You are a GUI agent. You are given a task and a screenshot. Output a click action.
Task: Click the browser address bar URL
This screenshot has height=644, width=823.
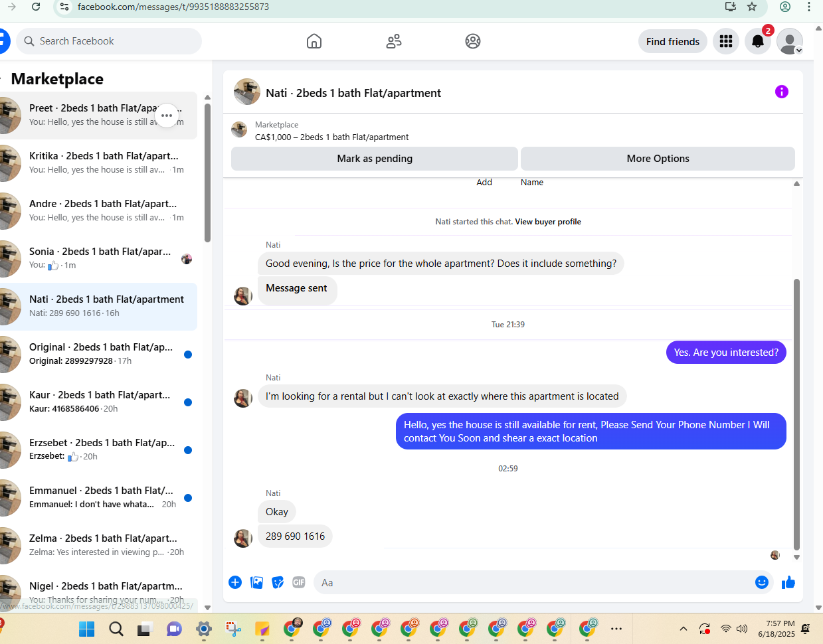173,7
